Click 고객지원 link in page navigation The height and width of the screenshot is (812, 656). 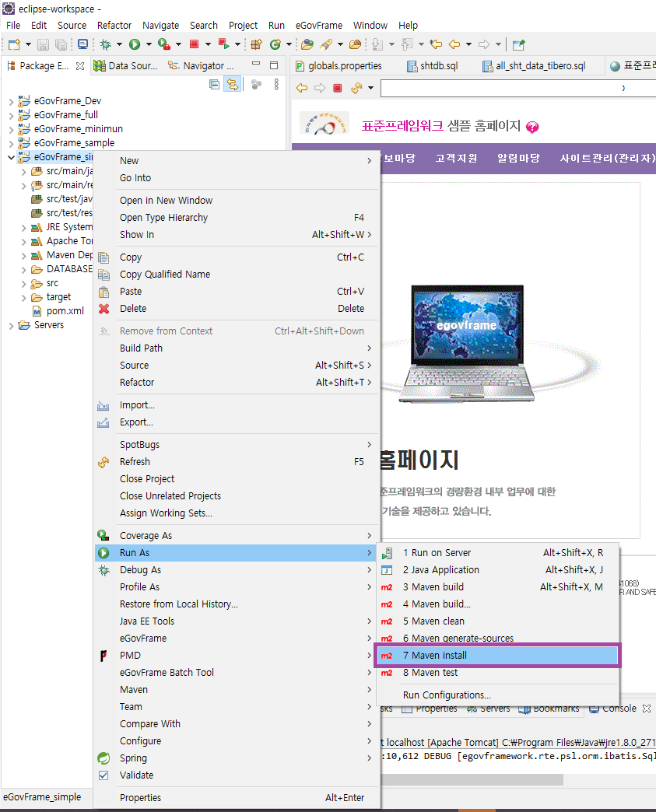pos(456,159)
